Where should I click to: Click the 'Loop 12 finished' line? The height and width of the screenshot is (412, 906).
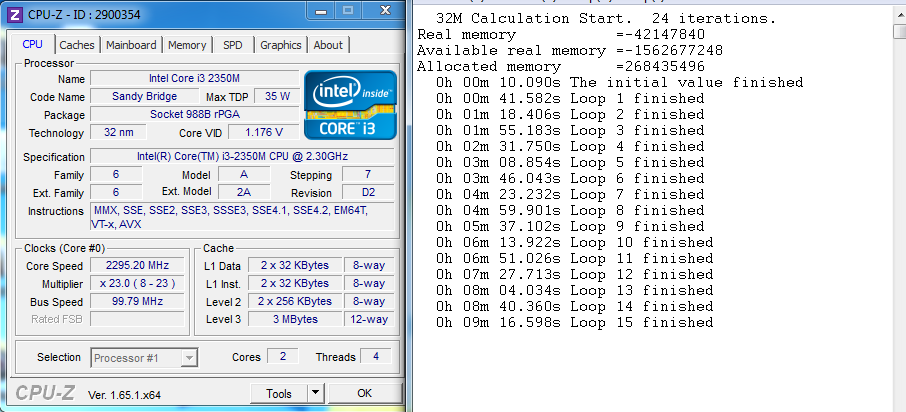(575, 274)
